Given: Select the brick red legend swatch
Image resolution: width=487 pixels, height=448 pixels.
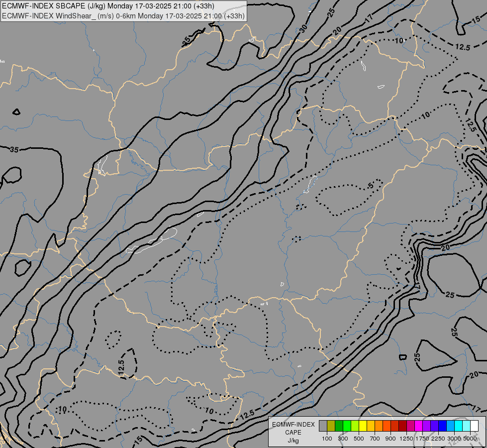Looking at the screenshot, I should coord(395,426).
